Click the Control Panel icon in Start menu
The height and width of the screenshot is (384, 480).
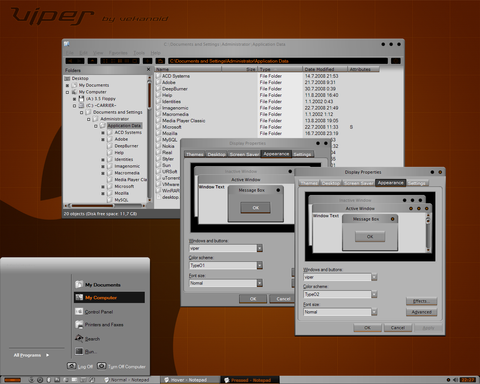pos(79,311)
